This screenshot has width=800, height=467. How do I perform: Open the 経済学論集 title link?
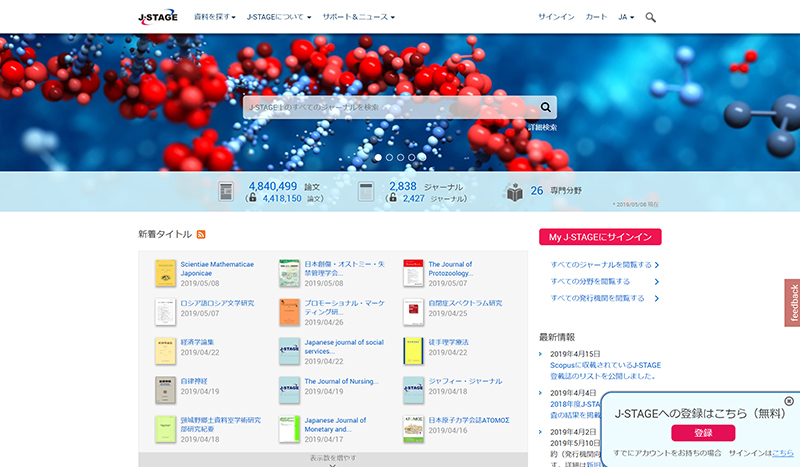(197, 342)
